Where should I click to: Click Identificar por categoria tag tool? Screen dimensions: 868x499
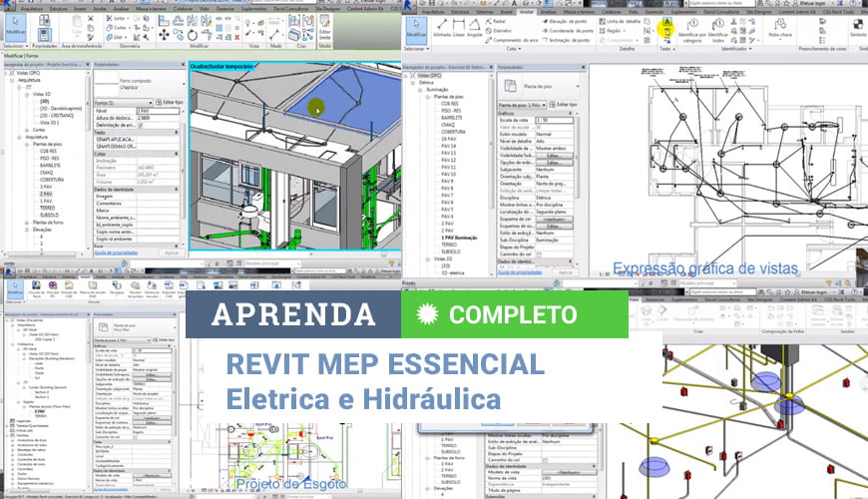(x=692, y=30)
